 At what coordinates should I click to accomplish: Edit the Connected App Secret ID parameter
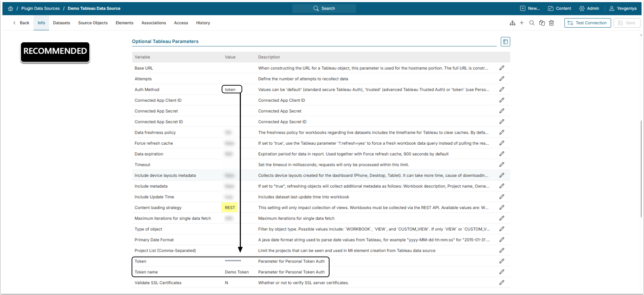click(x=502, y=122)
